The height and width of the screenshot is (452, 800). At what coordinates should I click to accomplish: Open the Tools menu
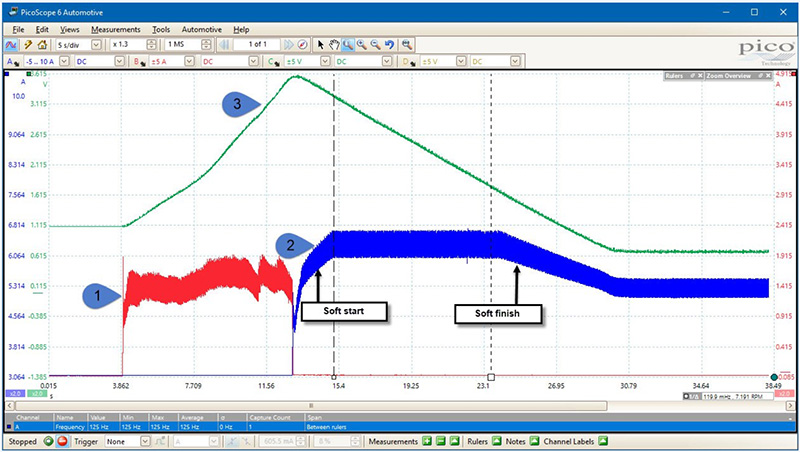[161, 30]
